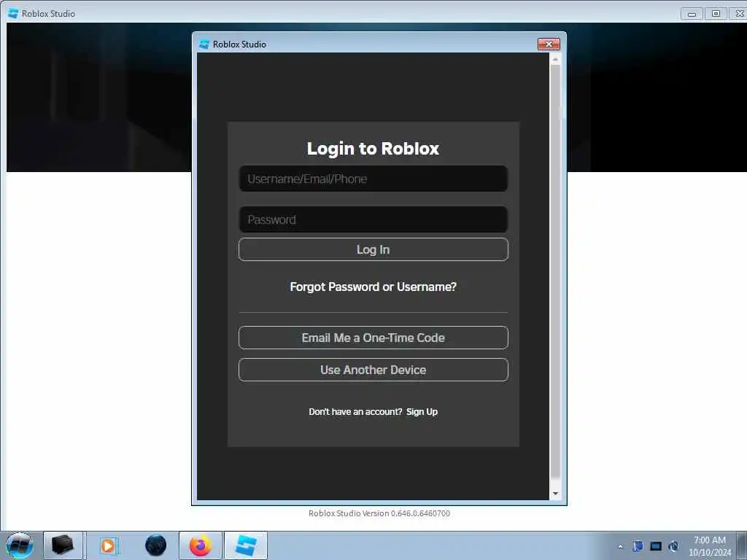Click the Log In button
This screenshot has width=747, height=560.
[373, 249]
